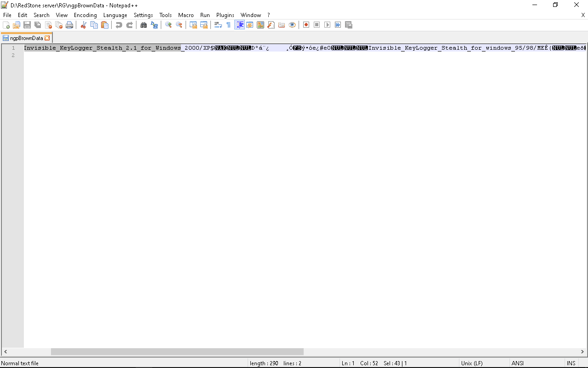Screen dimensions: 588x368
Task: Play back the recorded macro
Action: click(x=328, y=25)
